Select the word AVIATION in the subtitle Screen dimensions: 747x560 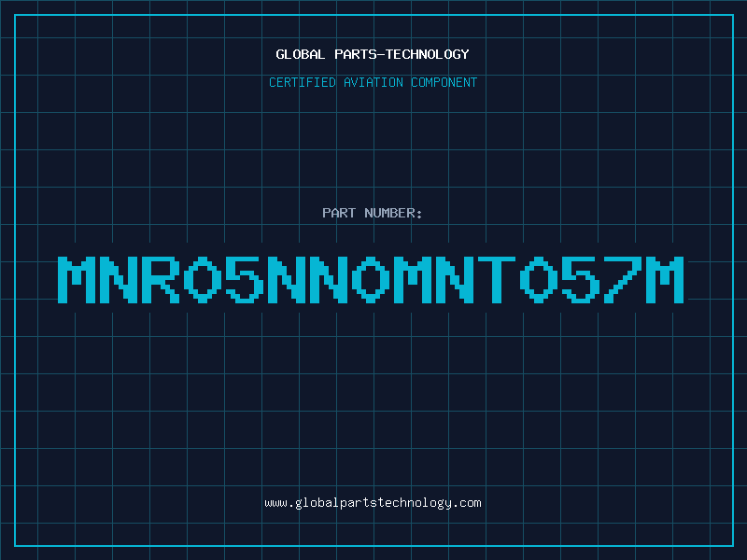373,82
